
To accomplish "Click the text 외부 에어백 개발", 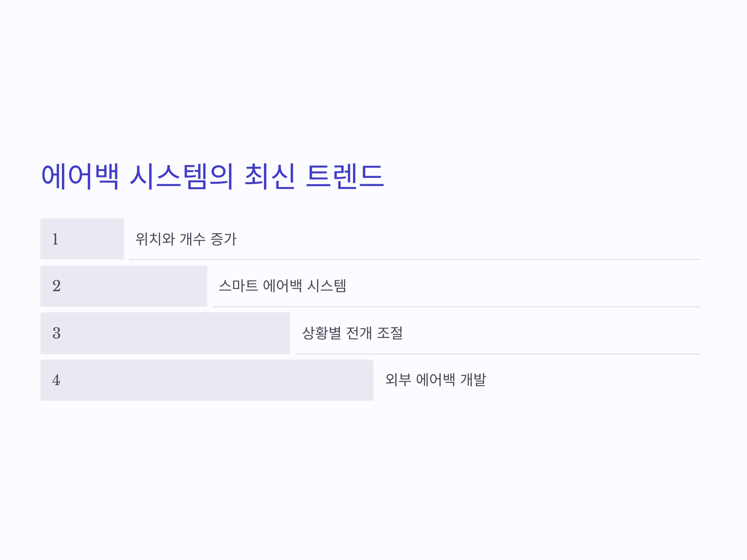I will (436, 380).
